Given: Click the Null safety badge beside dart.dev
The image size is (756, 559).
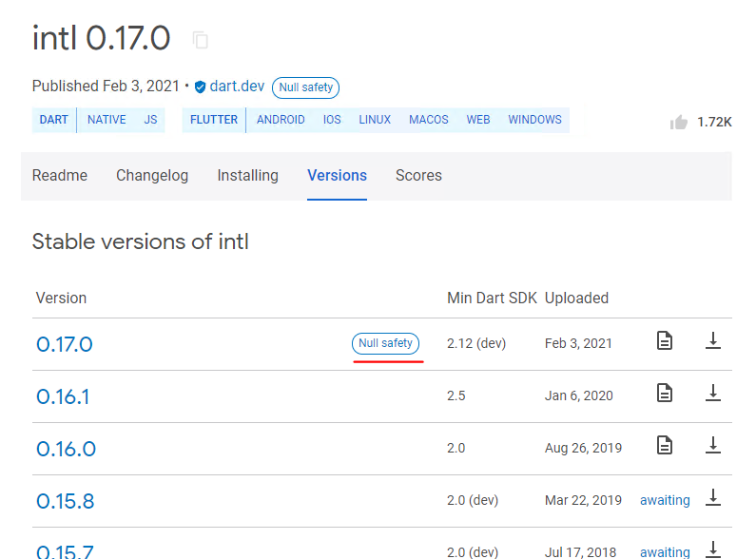Looking at the screenshot, I should pyautogui.click(x=305, y=87).
